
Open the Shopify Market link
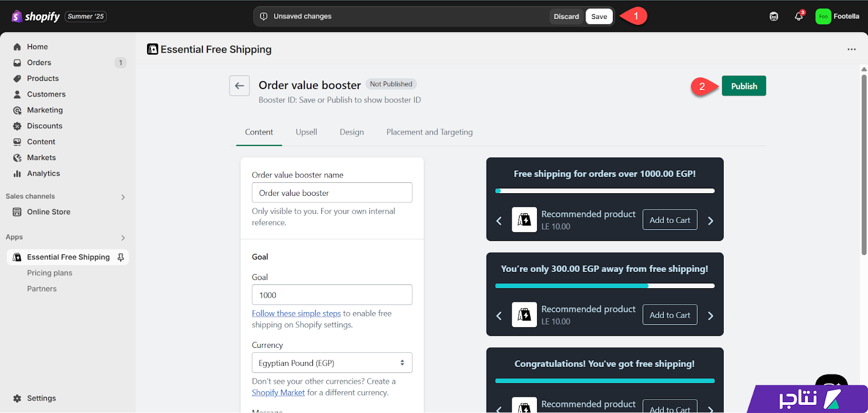[278, 393]
